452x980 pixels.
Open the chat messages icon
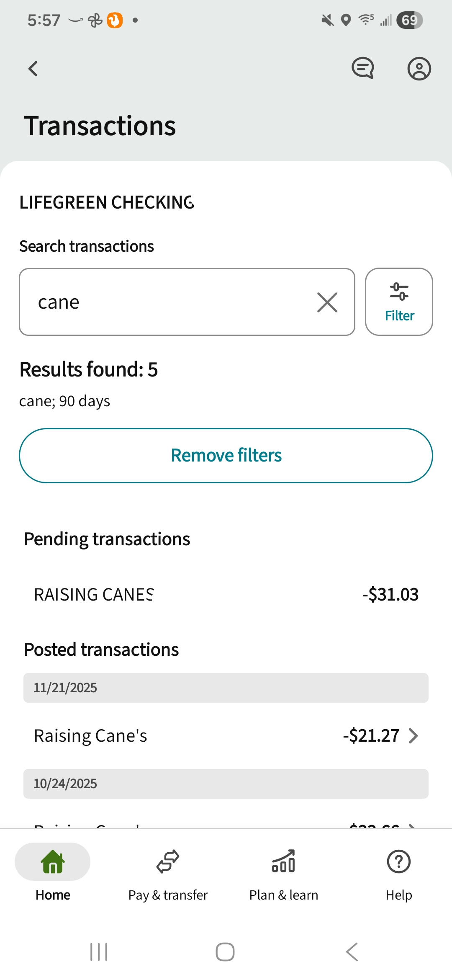pos(362,68)
